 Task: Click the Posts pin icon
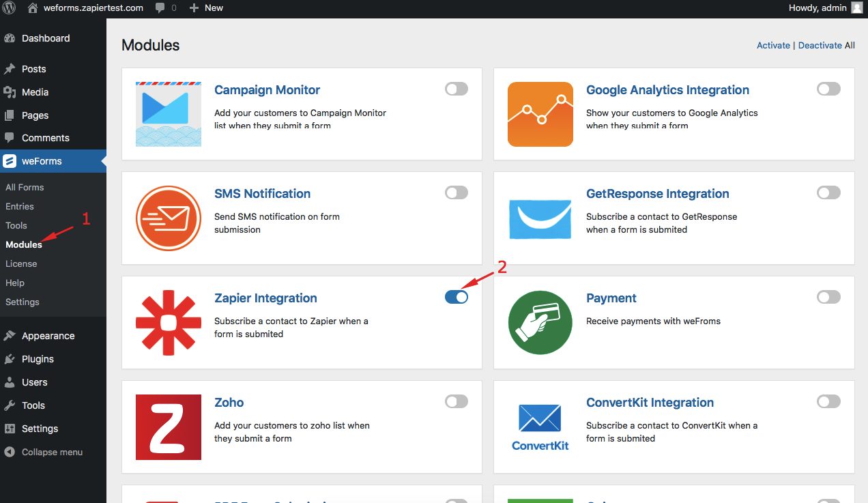[10, 69]
